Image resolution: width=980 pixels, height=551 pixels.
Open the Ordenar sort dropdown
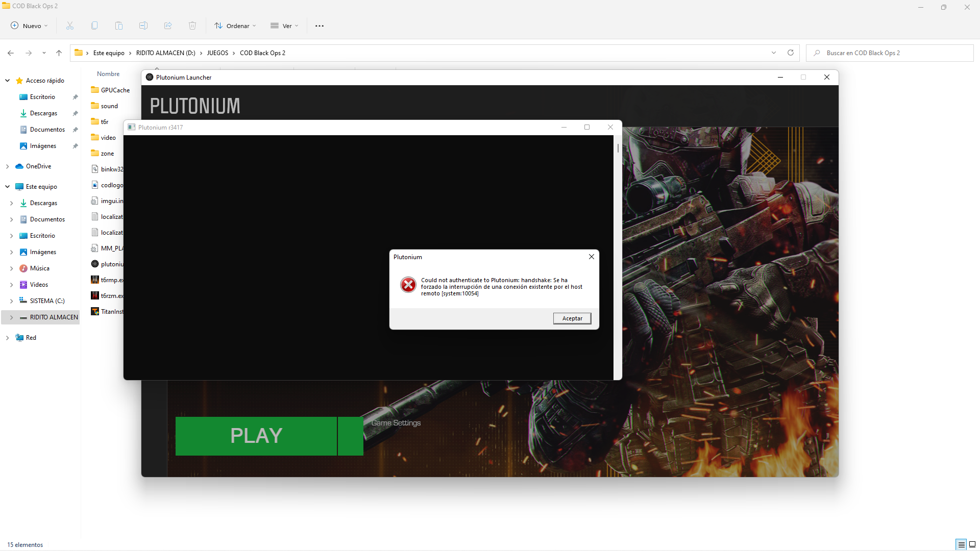235,26
